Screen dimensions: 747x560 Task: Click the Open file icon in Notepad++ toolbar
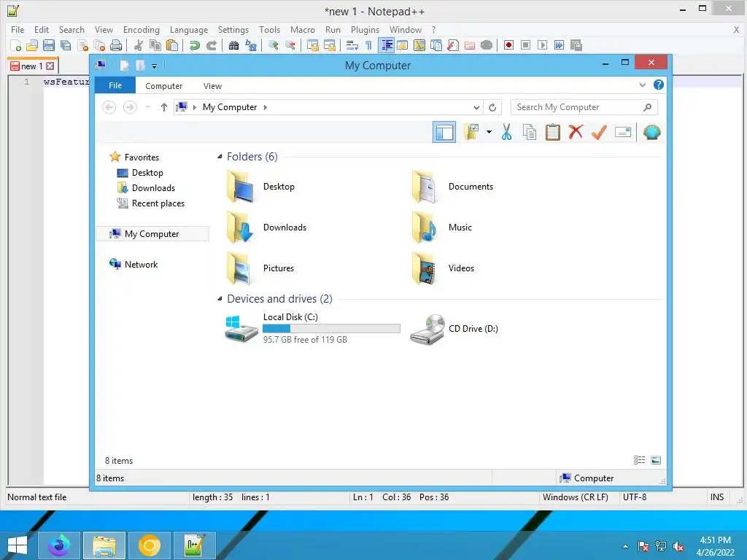pos(32,45)
